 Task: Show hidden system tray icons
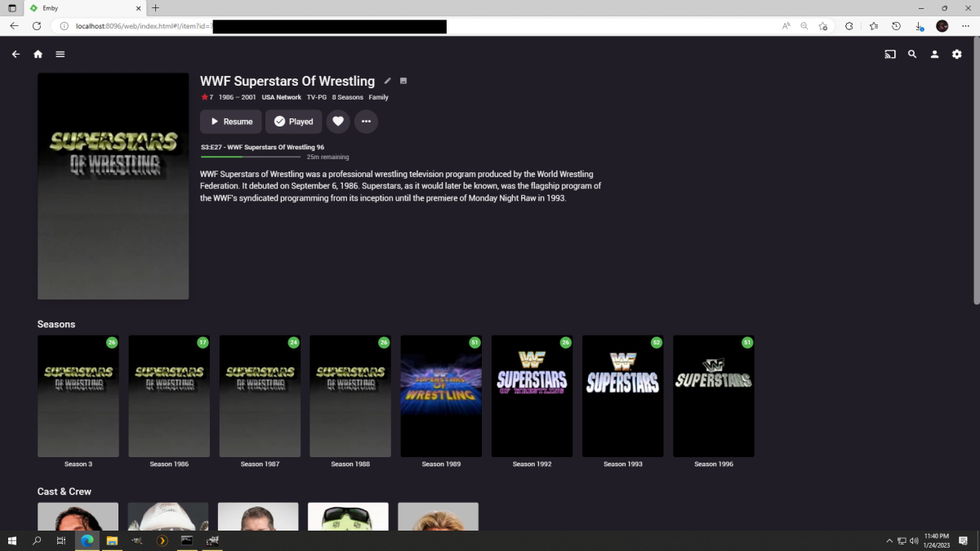pyautogui.click(x=889, y=540)
